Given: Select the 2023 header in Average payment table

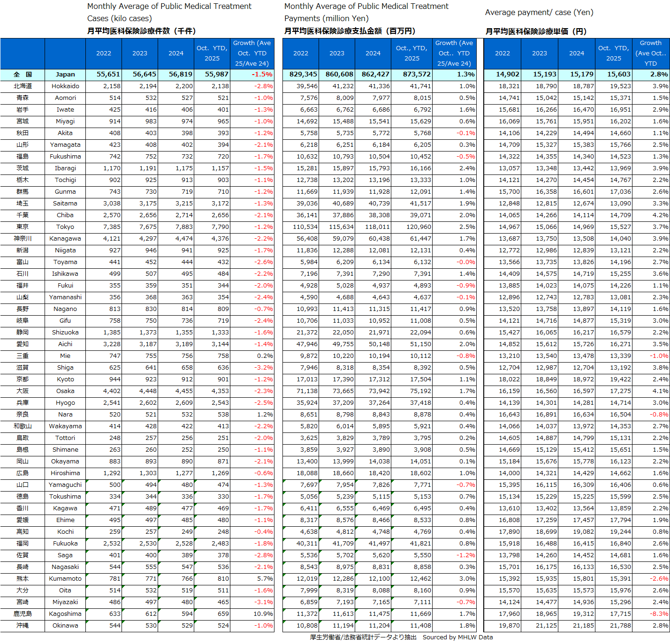Looking at the screenshot, I should tap(540, 53).
